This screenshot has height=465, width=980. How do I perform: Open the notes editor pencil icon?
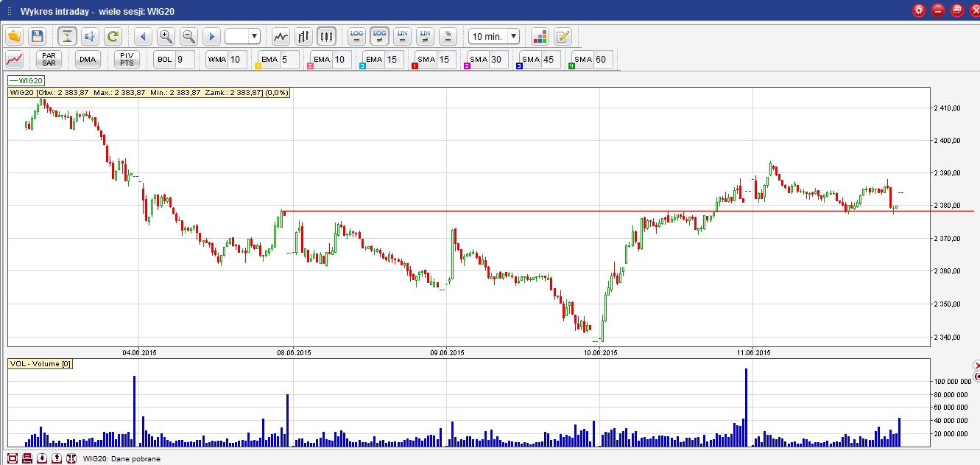(563, 36)
